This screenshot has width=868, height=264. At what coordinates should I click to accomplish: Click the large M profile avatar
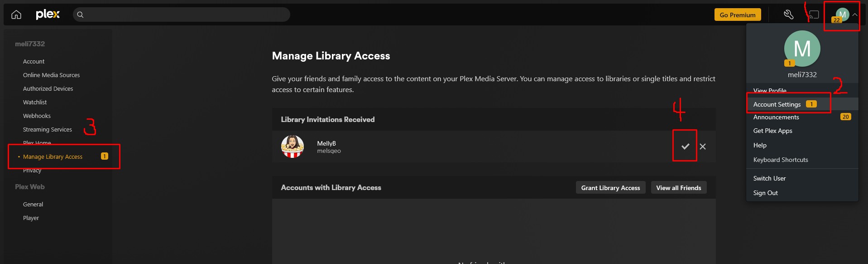(802, 49)
